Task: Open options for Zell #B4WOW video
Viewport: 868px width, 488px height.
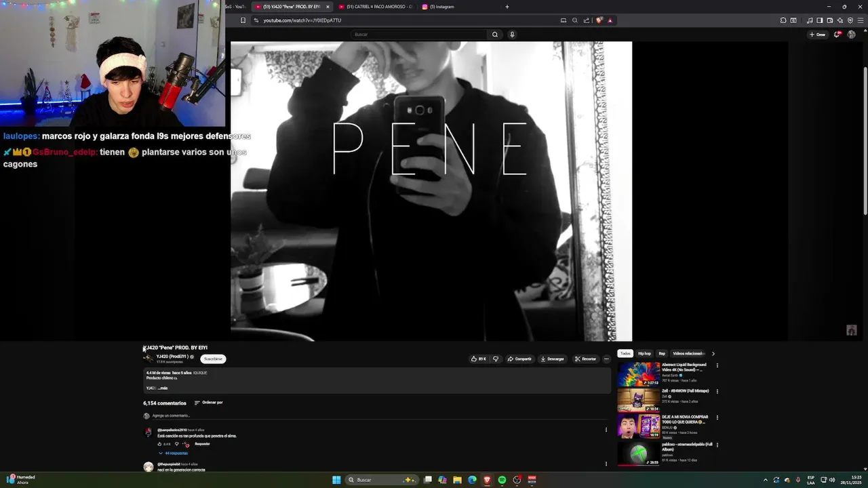Action: [x=717, y=392]
